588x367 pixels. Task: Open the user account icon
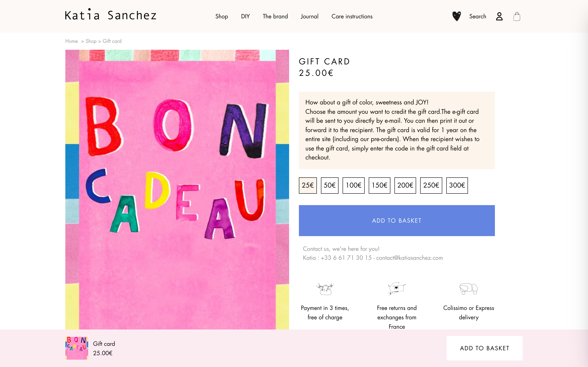(499, 17)
